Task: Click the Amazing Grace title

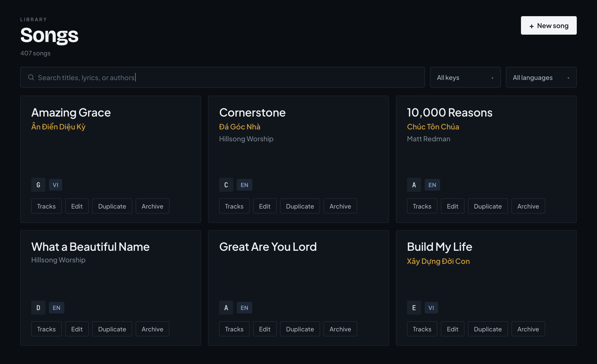Action: (x=71, y=112)
